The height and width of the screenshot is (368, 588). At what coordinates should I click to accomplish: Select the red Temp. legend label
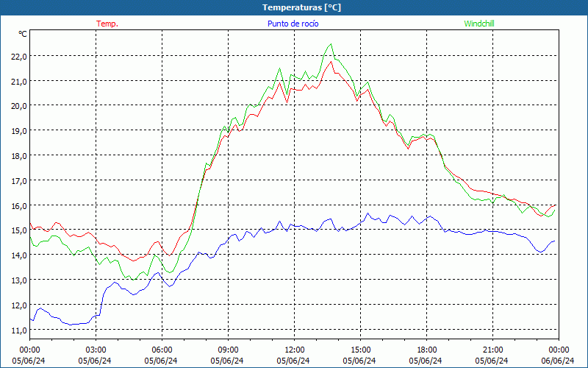coord(107,24)
